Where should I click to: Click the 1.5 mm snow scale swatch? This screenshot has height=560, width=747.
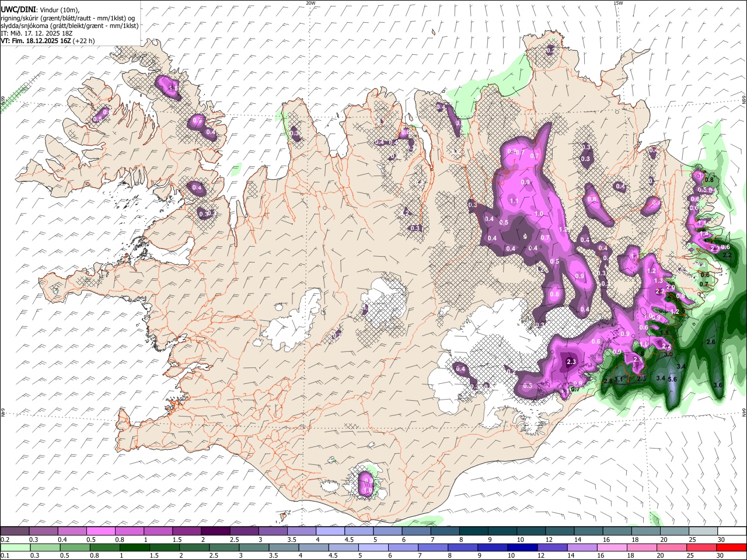coord(186,531)
